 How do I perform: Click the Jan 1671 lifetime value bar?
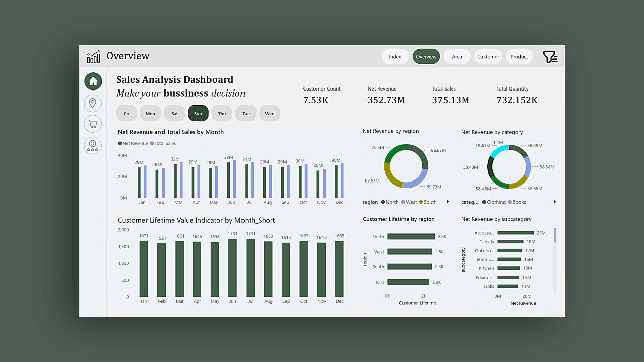(x=144, y=268)
